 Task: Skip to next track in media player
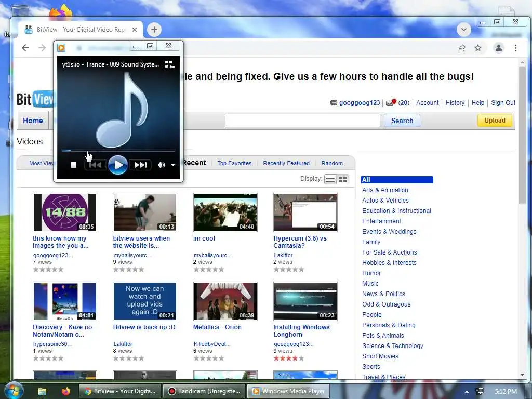coord(140,165)
